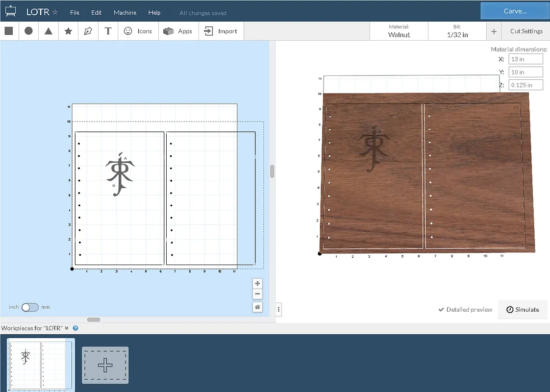Open the Material Walnut selector

tap(399, 31)
